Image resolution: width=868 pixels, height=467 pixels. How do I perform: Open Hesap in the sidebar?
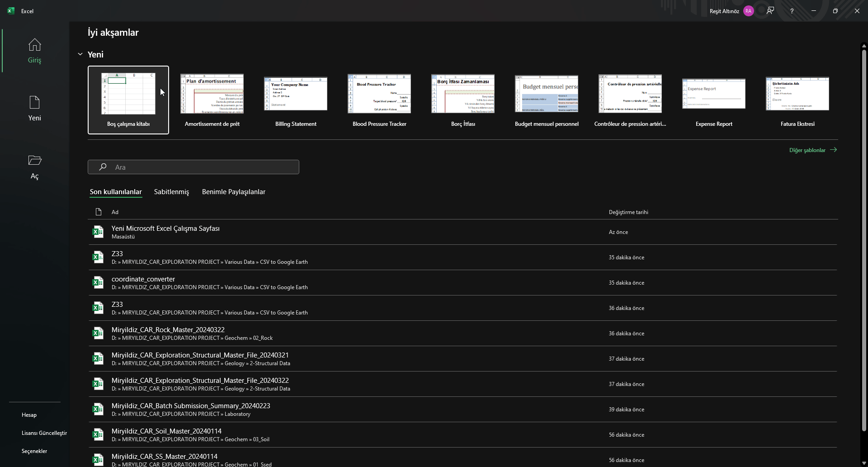[x=29, y=415]
